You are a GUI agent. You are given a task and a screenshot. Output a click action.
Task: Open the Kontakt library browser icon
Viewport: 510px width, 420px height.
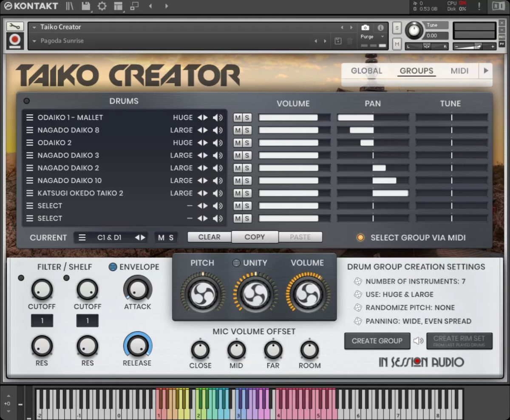(x=70, y=6)
